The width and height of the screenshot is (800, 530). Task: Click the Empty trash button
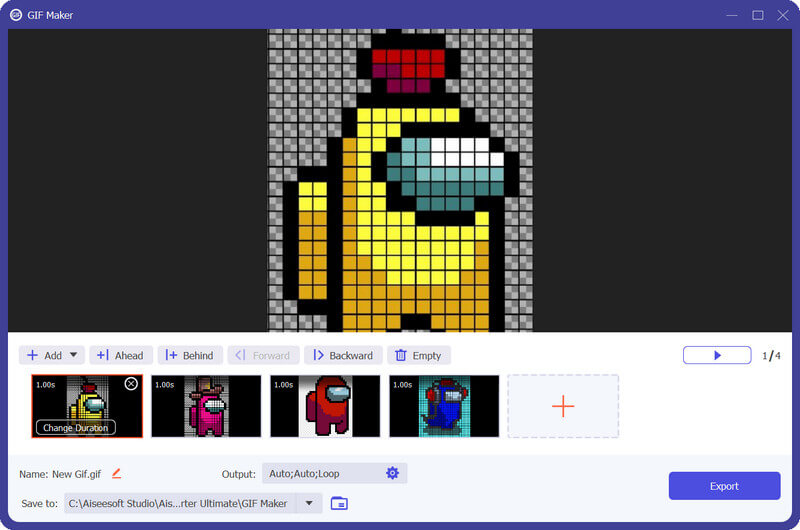click(419, 355)
